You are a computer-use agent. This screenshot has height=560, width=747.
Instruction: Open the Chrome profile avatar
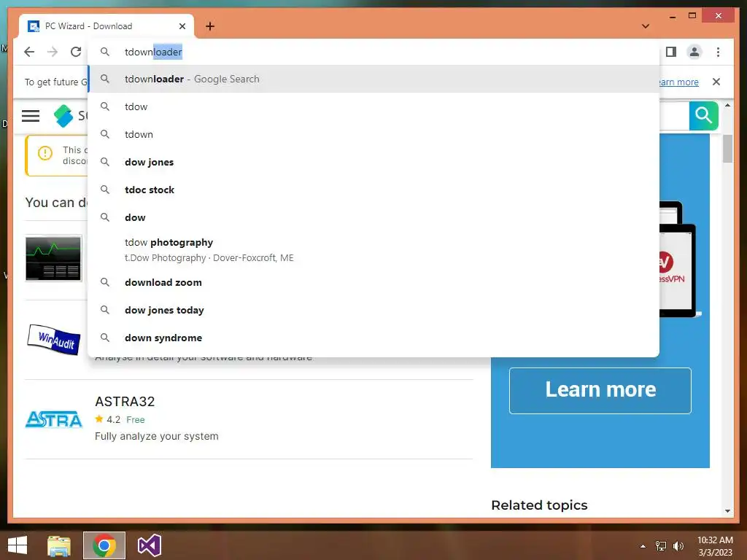point(694,52)
